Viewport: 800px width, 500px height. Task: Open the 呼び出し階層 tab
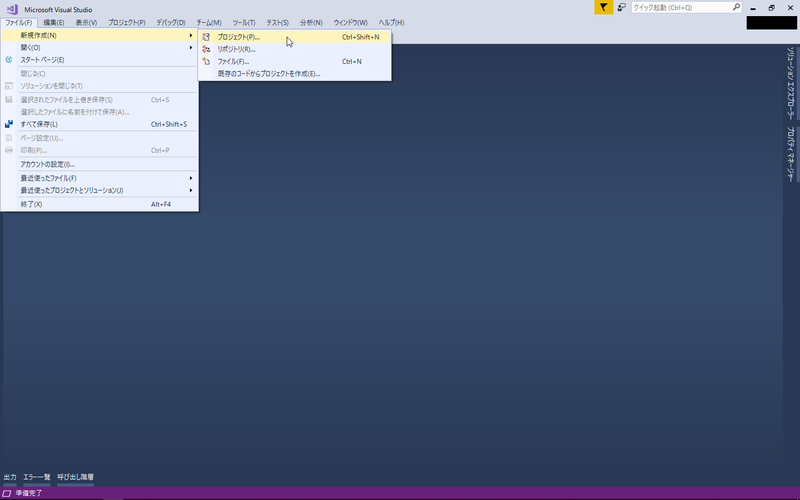tap(76, 477)
